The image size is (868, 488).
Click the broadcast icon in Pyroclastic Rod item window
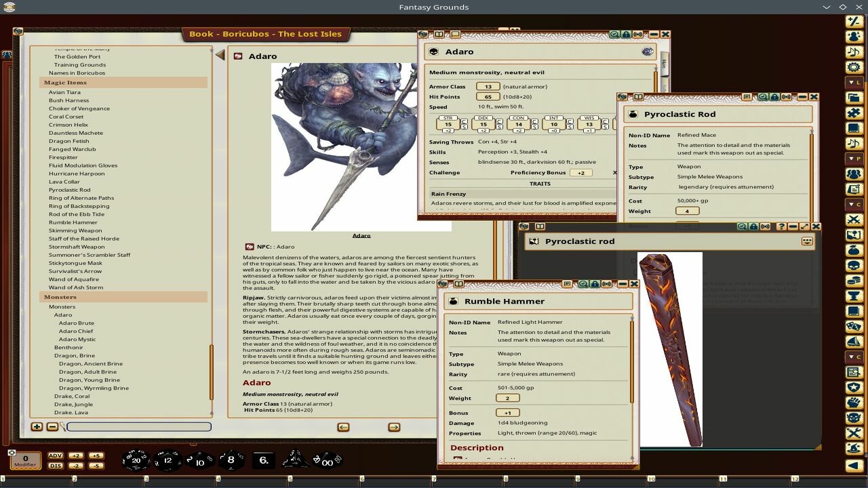click(787, 97)
